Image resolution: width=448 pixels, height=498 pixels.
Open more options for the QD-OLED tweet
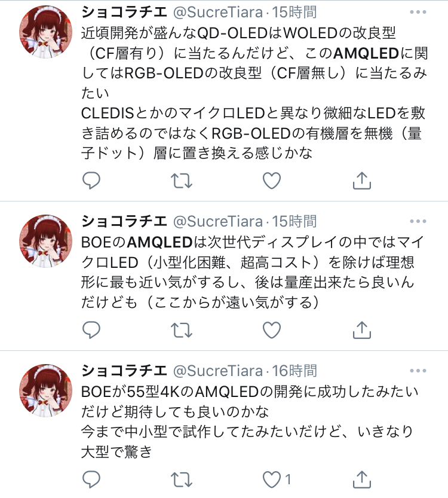[418, 12]
